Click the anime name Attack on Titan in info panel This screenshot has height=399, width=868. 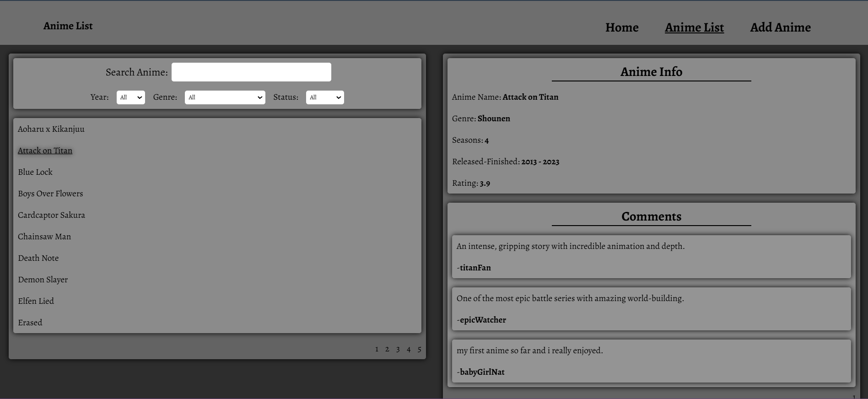530,97
